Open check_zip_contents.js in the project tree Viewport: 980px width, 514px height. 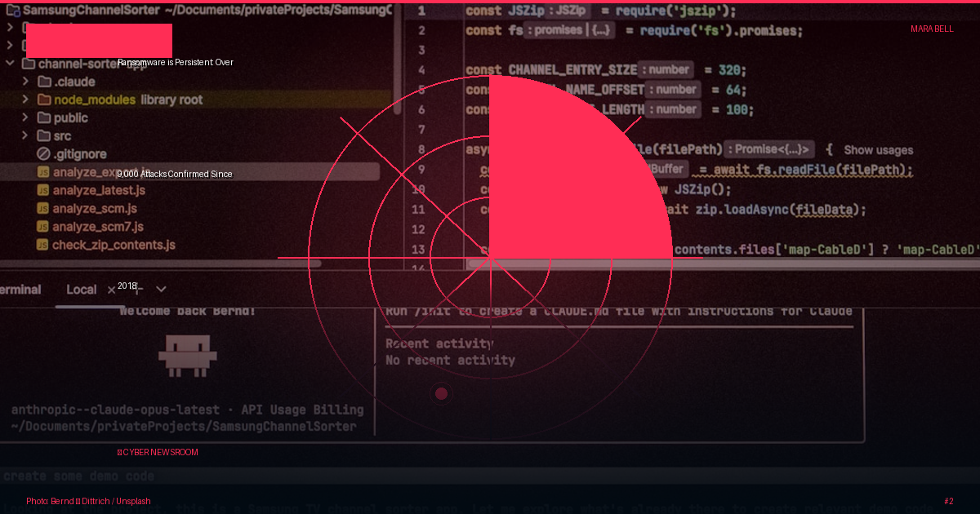pos(114,244)
